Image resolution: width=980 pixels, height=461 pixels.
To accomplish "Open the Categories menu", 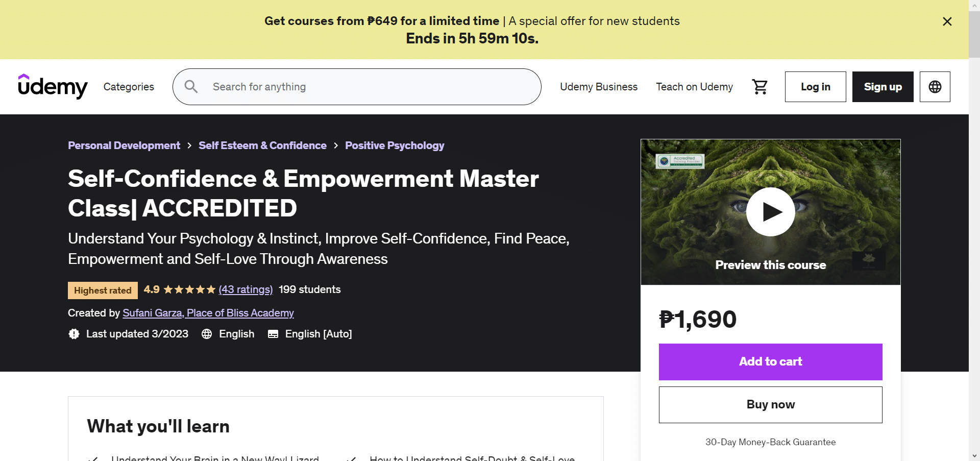I will [x=128, y=86].
